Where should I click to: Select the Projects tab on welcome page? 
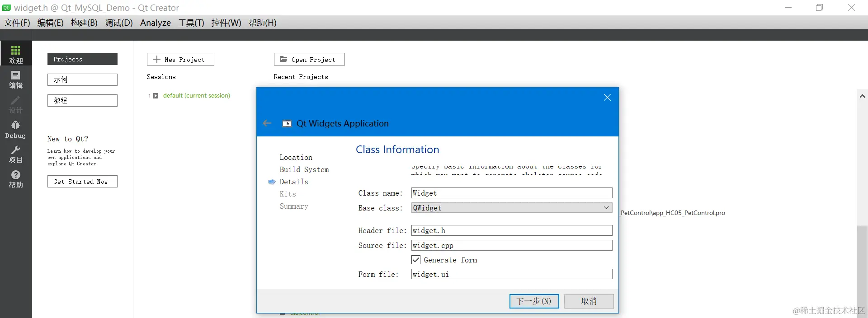[x=82, y=59]
